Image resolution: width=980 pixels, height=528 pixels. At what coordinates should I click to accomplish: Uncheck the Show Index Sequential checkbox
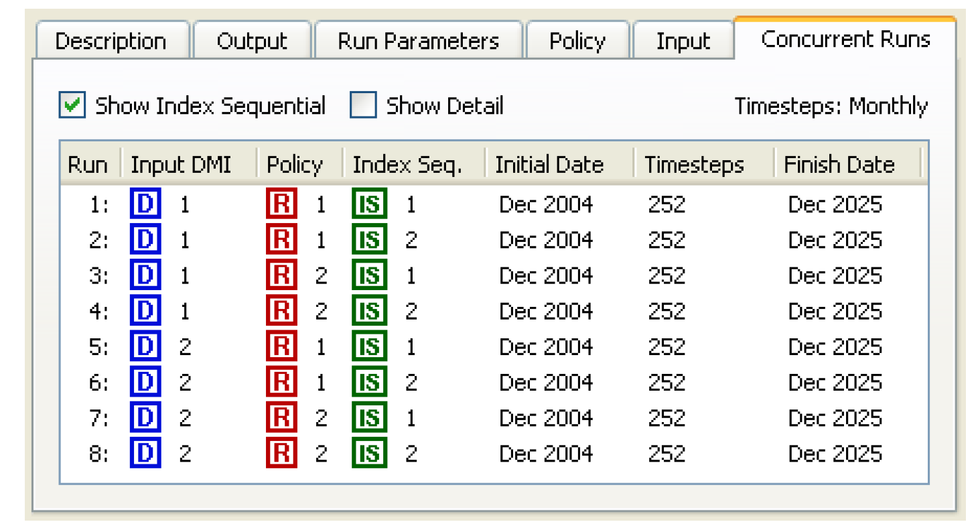72,106
